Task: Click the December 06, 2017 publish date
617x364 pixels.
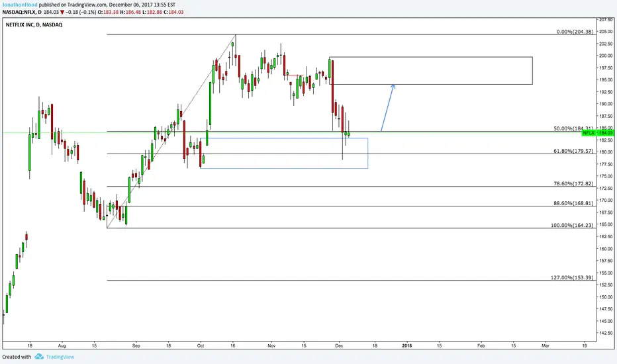Action: click(x=130, y=5)
